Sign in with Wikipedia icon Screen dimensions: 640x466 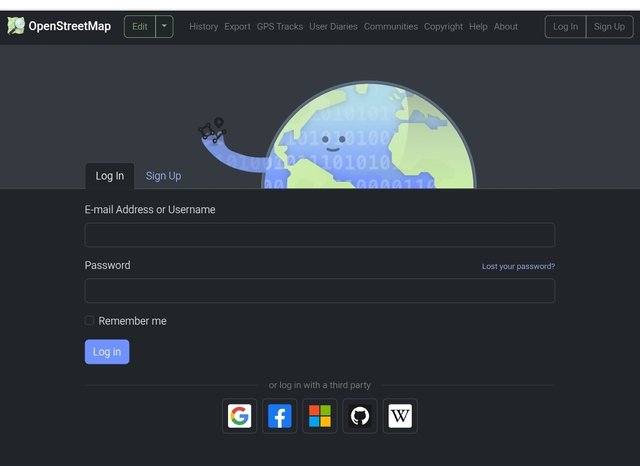coord(400,416)
